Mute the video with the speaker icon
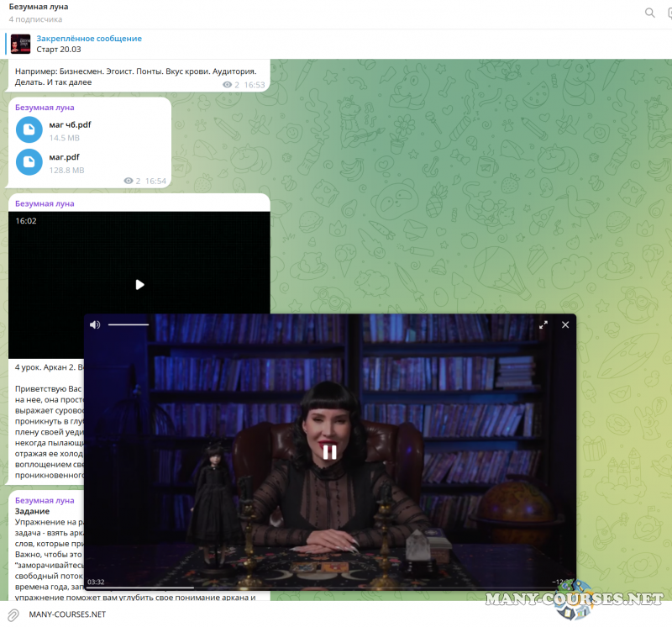 pos(95,324)
